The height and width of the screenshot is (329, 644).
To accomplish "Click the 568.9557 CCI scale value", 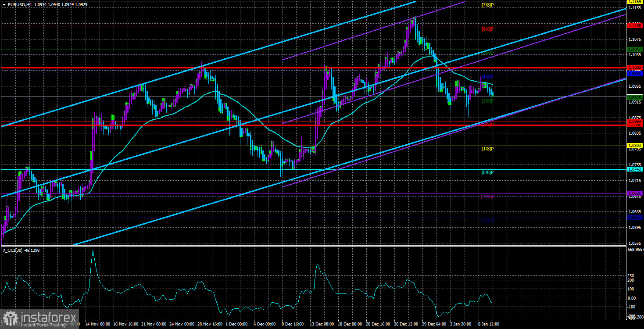I will (x=635, y=249).
